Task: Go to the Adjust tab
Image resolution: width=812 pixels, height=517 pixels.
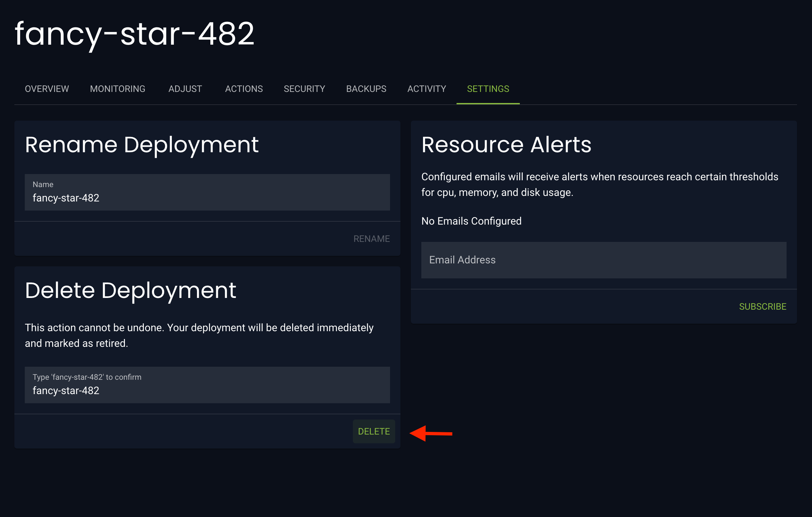Action: click(x=185, y=89)
